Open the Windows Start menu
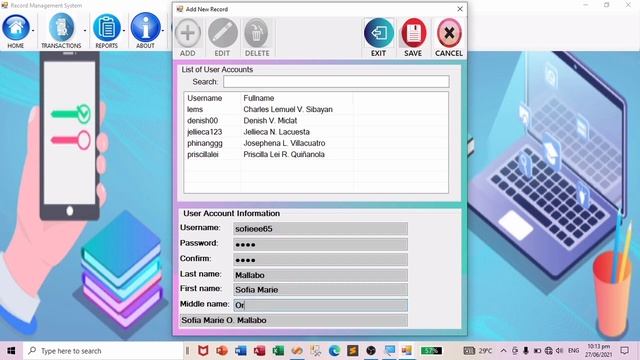Screen dimensions: 640x360 click(x=11, y=351)
